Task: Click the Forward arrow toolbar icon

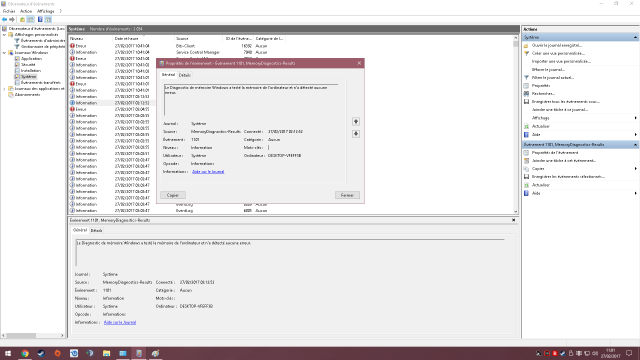Action: pos(12,20)
